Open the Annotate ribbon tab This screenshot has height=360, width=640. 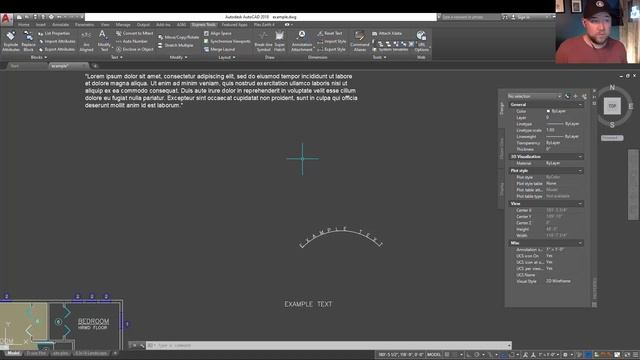click(x=60, y=25)
